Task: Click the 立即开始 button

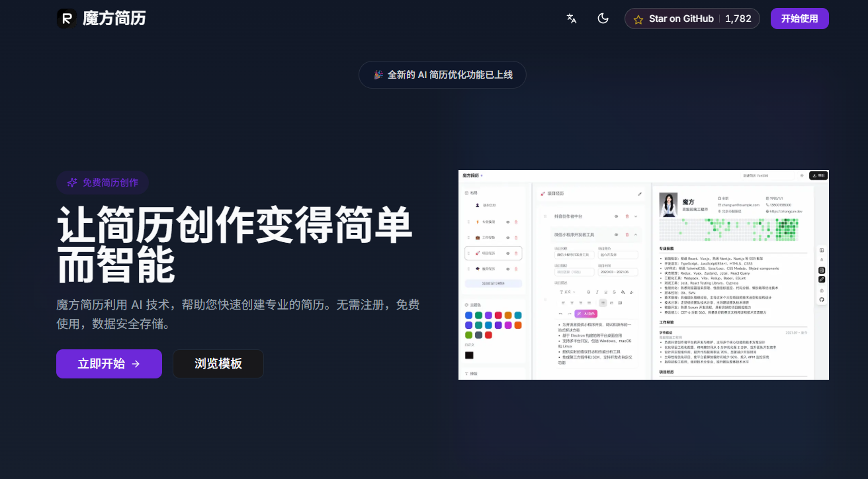Action: tap(109, 364)
